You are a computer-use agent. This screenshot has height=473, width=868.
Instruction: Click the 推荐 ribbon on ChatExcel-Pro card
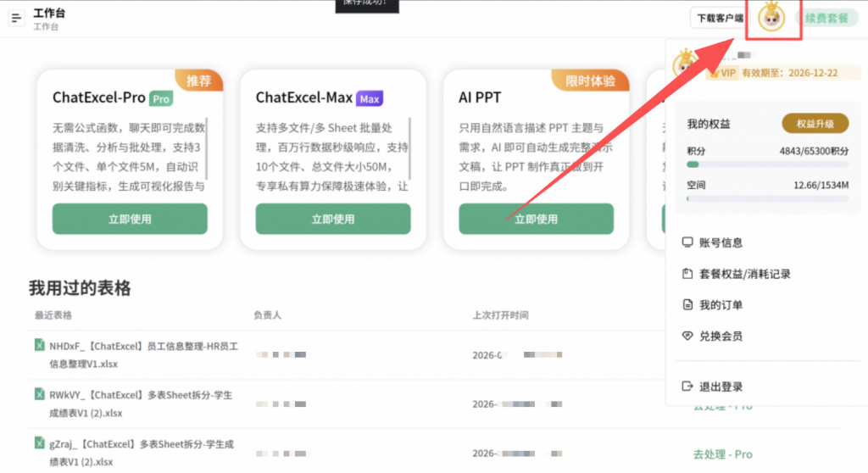point(199,81)
